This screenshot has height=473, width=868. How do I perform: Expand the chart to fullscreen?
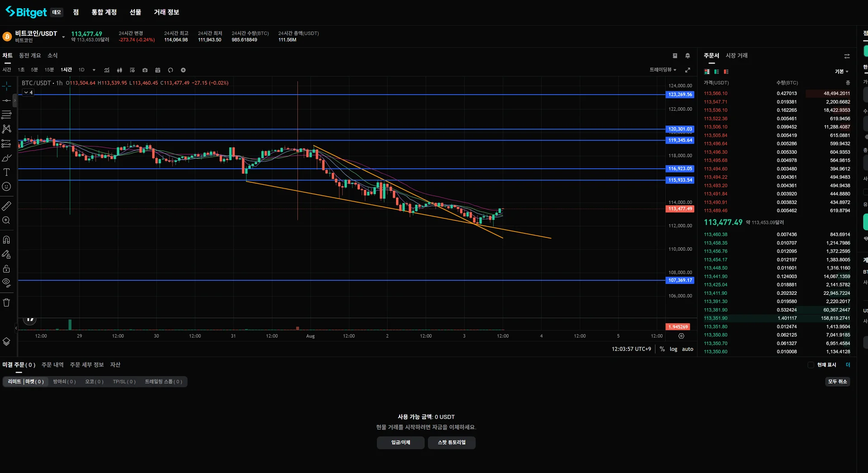[688, 70]
